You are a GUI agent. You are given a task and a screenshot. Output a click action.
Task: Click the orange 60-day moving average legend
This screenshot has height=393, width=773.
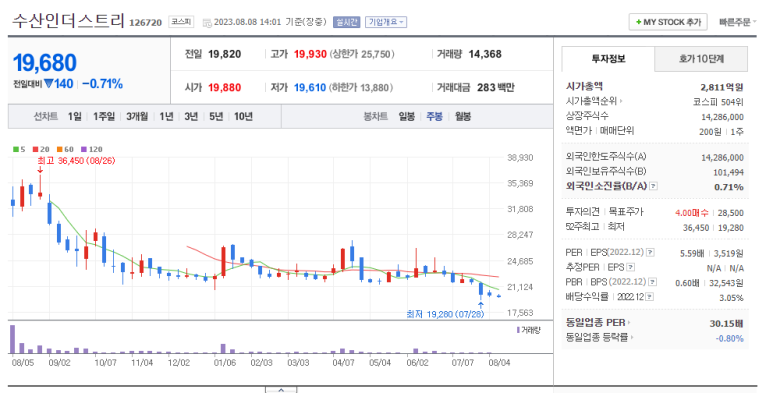(65, 149)
